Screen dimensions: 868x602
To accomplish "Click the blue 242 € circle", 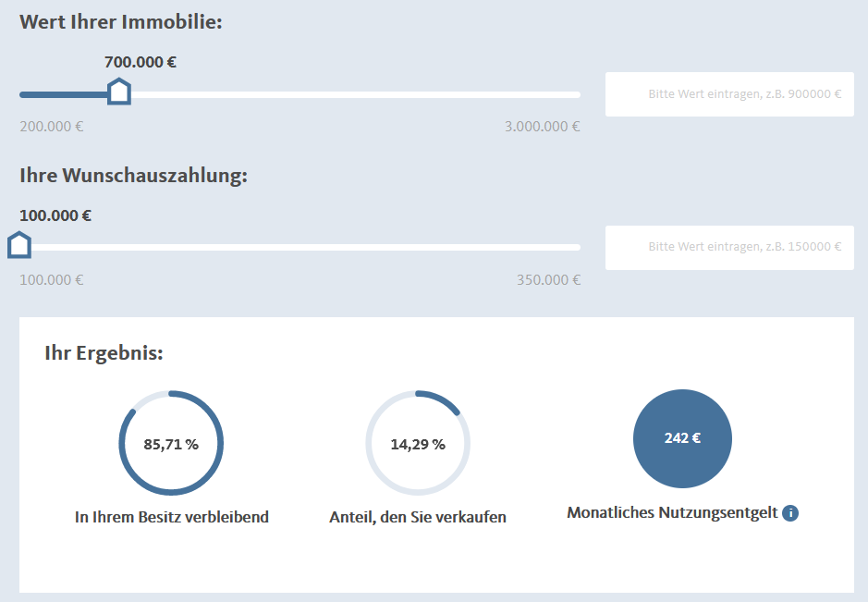I will (x=682, y=438).
